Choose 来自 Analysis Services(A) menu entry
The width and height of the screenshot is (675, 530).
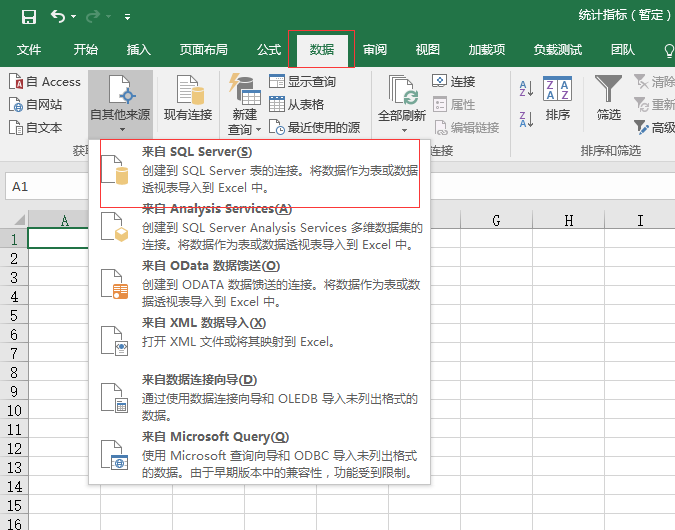click(x=260, y=227)
